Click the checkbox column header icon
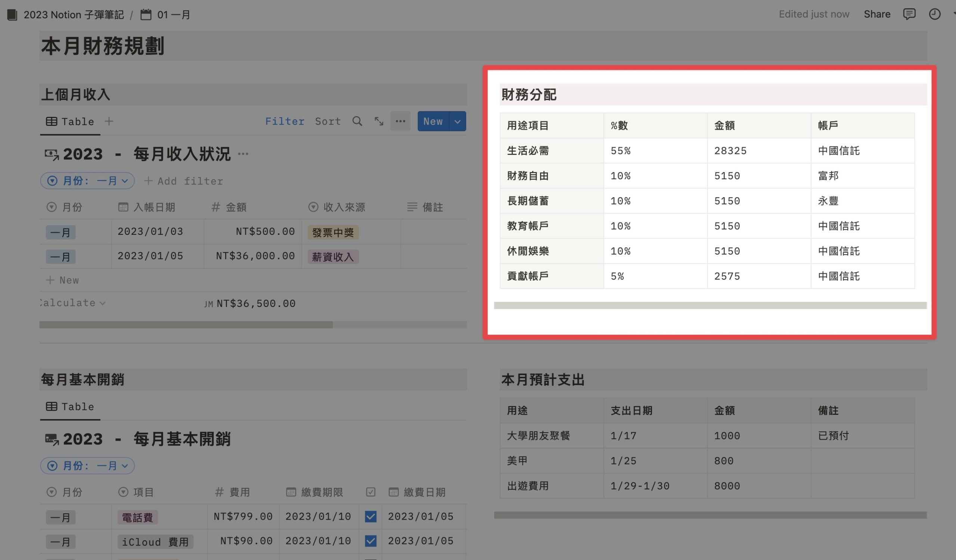 [x=370, y=492]
